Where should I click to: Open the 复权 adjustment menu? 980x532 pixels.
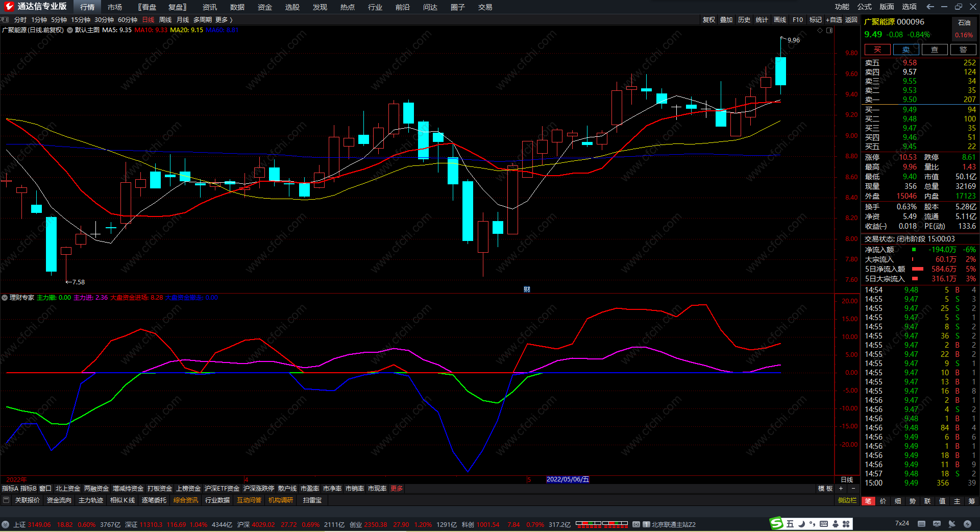click(709, 20)
